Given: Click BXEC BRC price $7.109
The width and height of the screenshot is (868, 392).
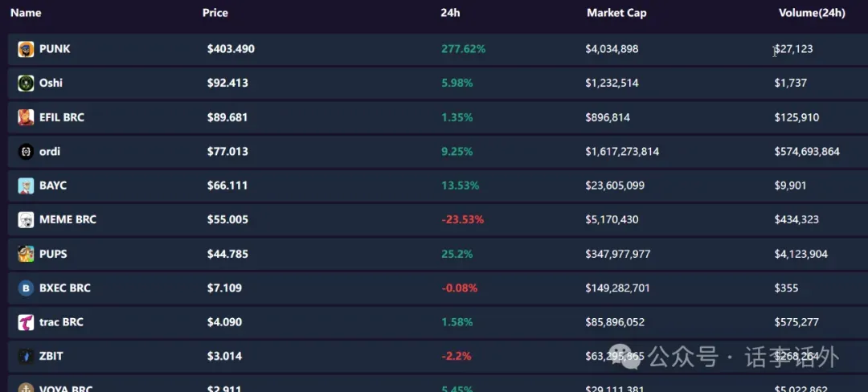Looking at the screenshot, I should [x=224, y=288].
